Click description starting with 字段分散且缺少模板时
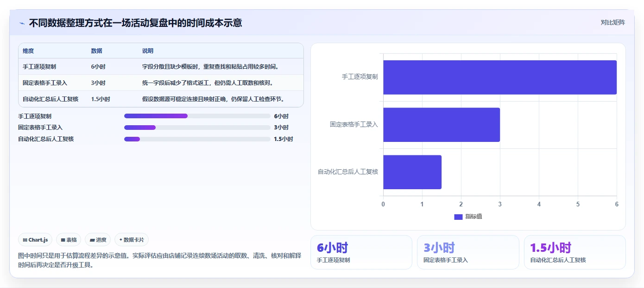 pos(210,67)
